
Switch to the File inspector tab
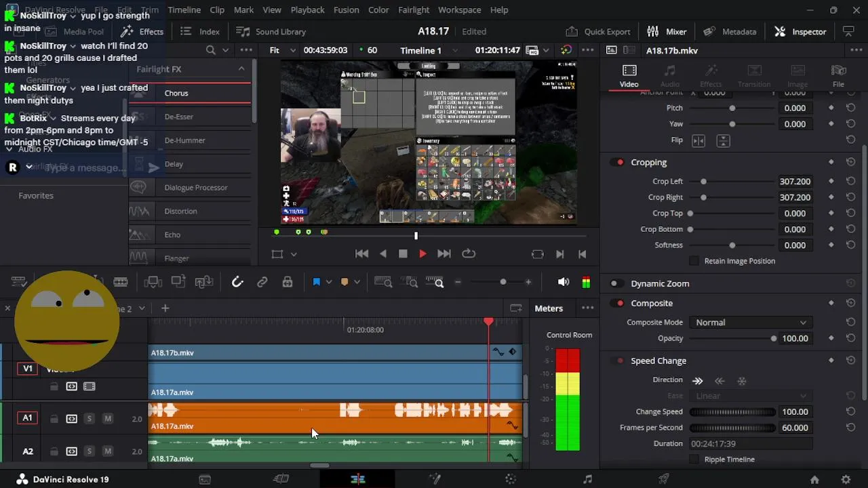tap(838, 76)
